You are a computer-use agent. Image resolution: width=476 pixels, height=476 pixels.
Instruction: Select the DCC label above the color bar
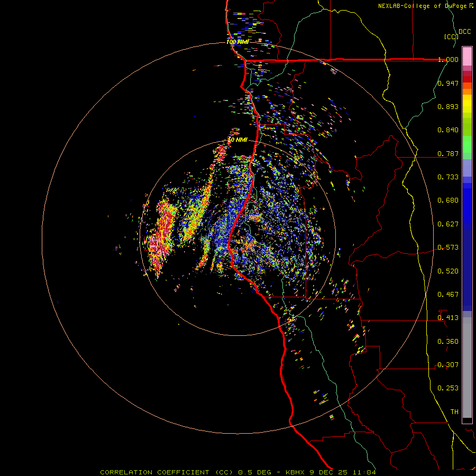click(x=464, y=32)
